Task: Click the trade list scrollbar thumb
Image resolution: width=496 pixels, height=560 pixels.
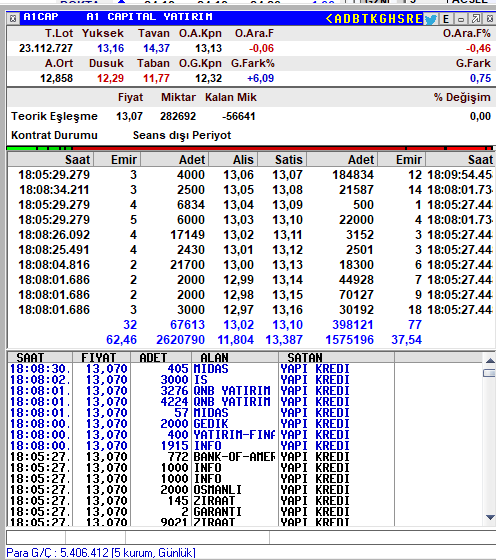Action: pos(490,373)
